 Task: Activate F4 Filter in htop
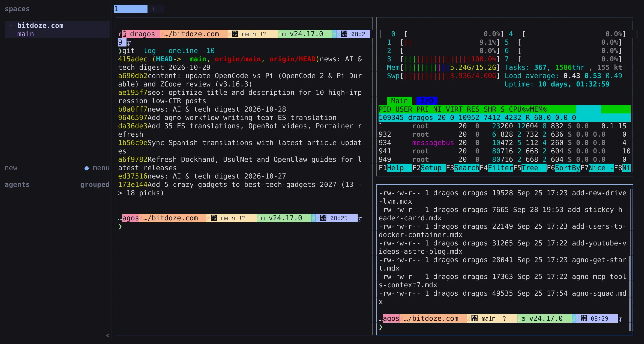[x=496, y=168]
